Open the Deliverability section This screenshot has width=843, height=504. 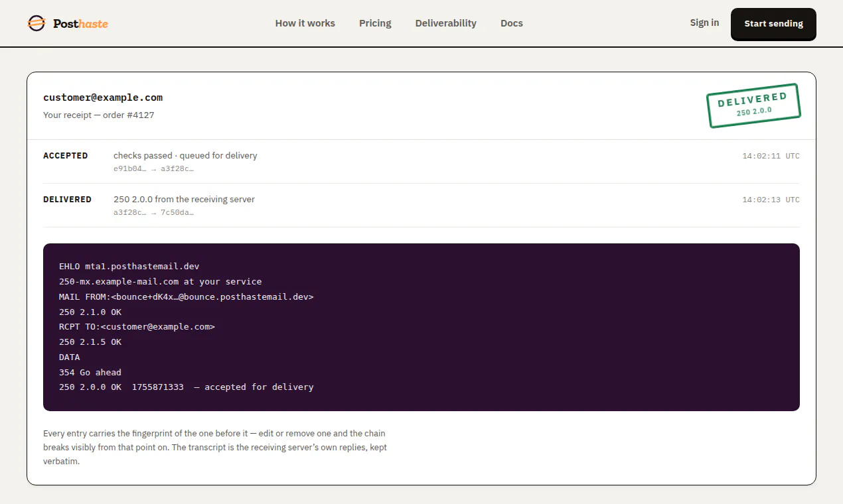(446, 23)
